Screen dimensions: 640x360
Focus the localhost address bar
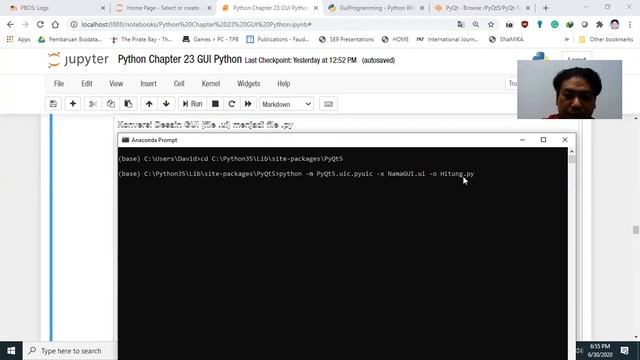tap(261, 24)
